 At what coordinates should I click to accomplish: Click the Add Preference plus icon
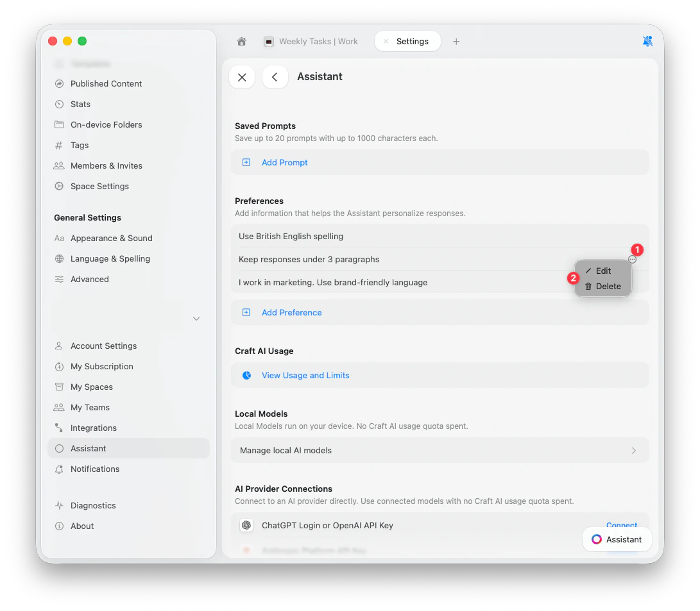point(246,313)
